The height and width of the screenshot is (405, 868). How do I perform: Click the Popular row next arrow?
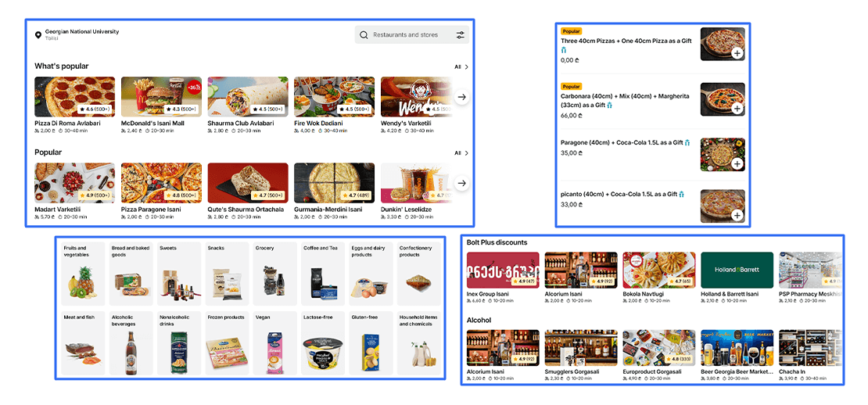tap(462, 183)
